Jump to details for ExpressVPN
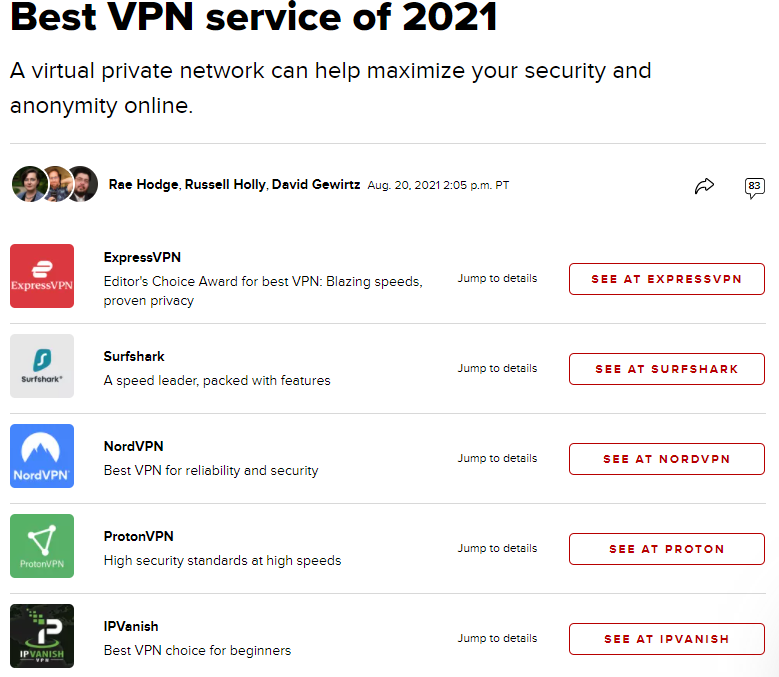779x677 pixels. (497, 278)
